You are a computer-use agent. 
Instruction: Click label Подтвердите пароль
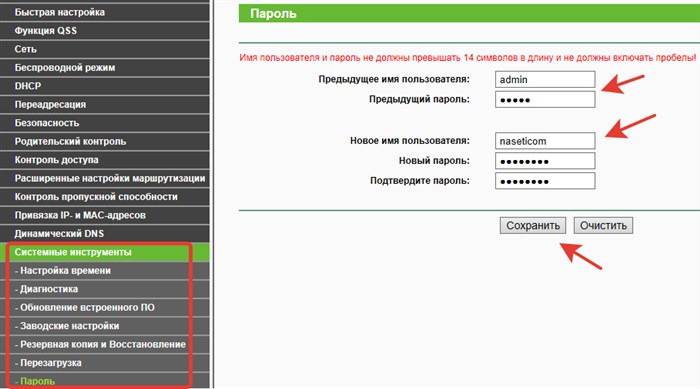420,181
